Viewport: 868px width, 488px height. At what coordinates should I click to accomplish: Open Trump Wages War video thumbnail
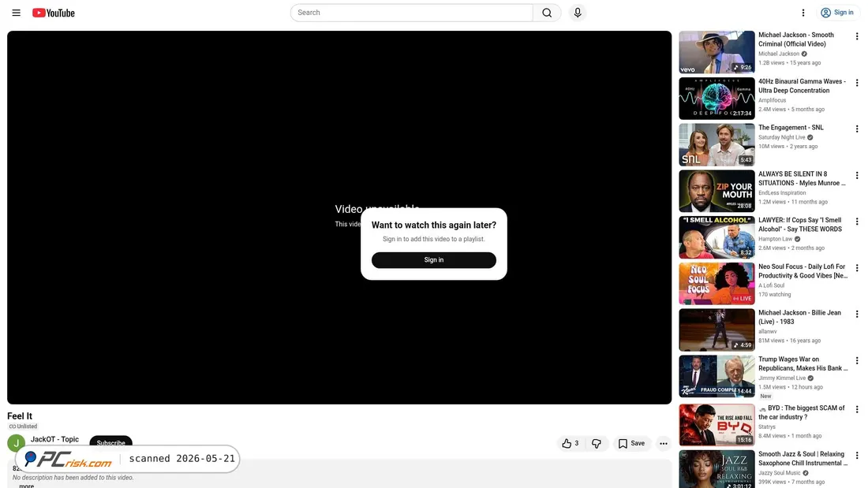[x=716, y=376]
